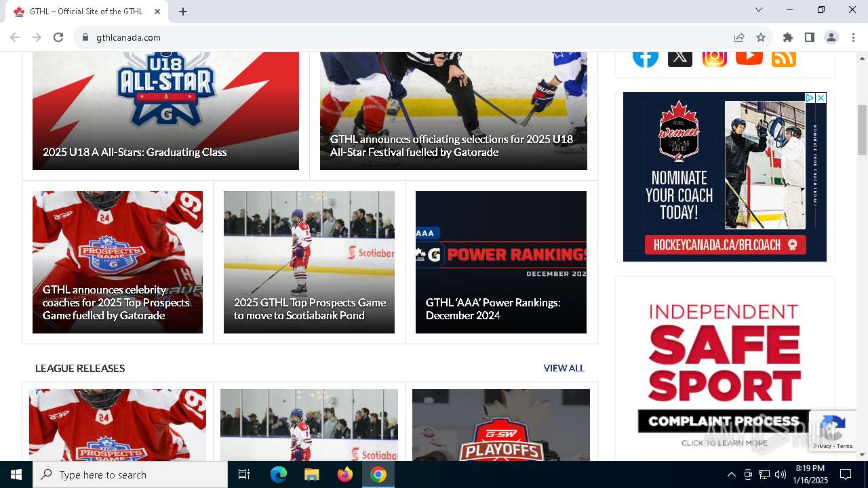868x488 pixels.
Task: Close the Hockey Canada ad with X
Action: (821, 98)
